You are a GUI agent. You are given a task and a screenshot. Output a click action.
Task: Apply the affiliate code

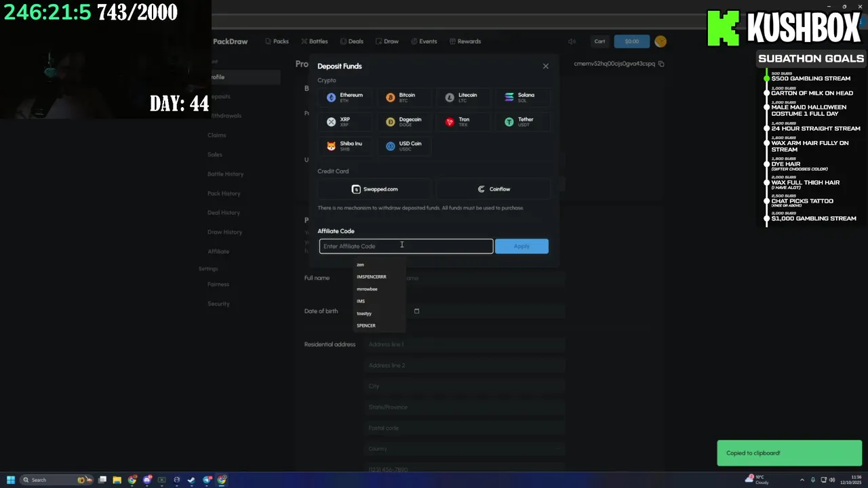pos(521,246)
